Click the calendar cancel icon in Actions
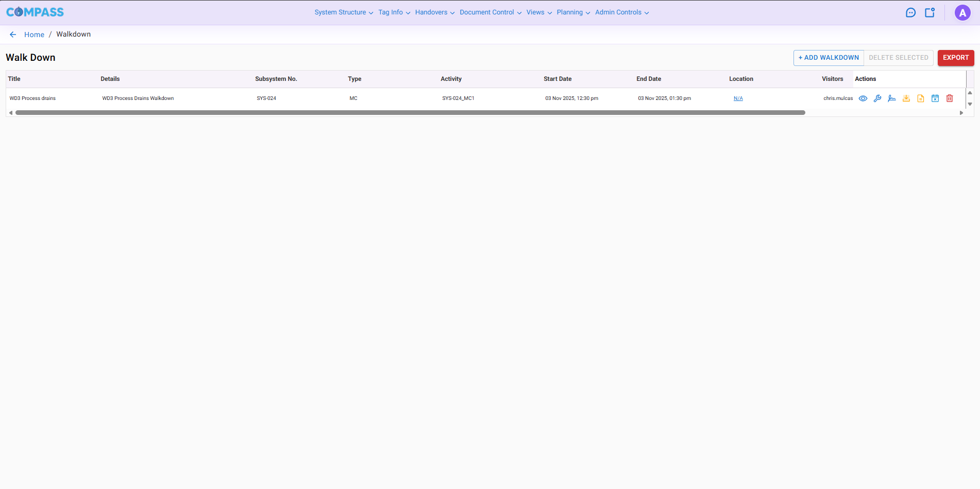The image size is (980, 489). [x=935, y=98]
